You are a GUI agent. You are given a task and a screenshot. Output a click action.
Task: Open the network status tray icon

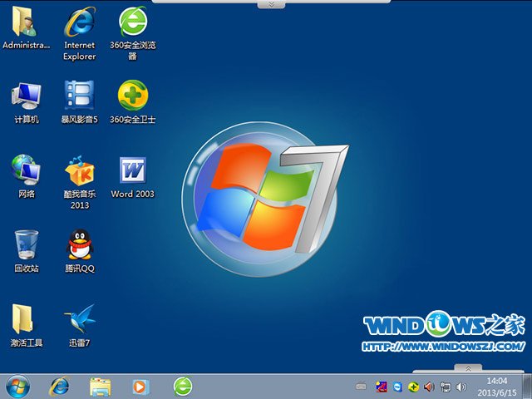click(x=446, y=387)
